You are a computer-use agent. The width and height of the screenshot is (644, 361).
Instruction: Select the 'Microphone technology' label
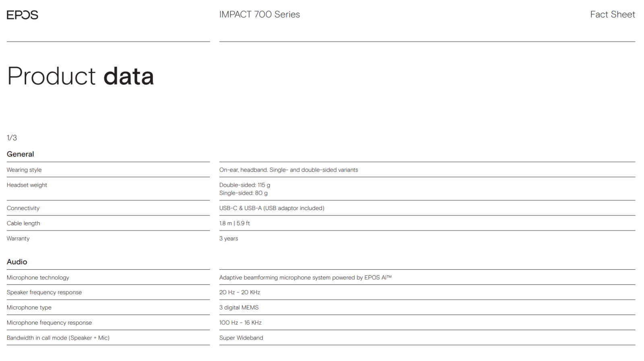coord(38,278)
